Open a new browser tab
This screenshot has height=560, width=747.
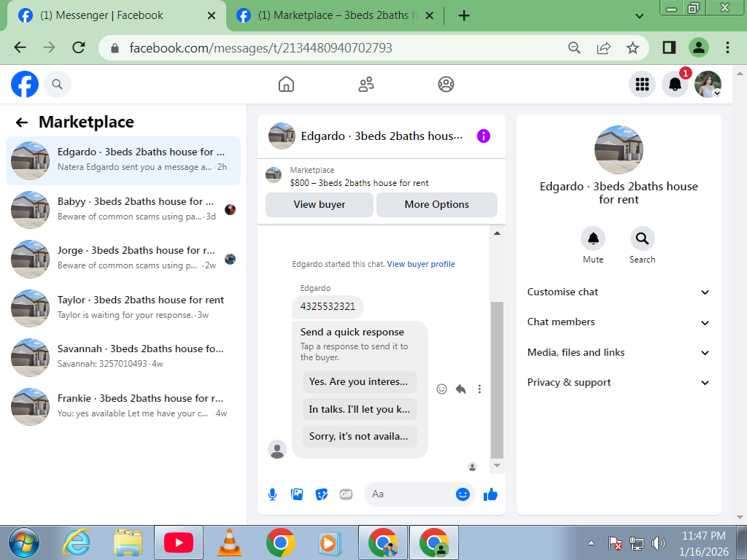(x=463, y=16)
